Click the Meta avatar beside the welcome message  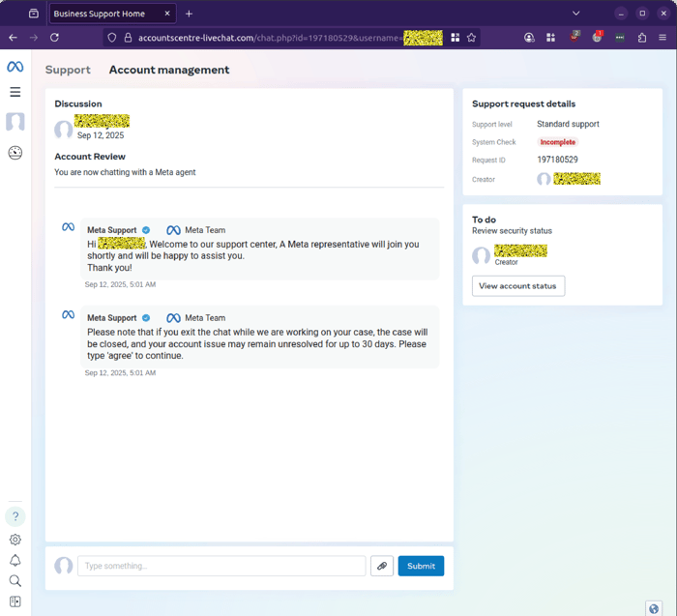pos(69,227)
